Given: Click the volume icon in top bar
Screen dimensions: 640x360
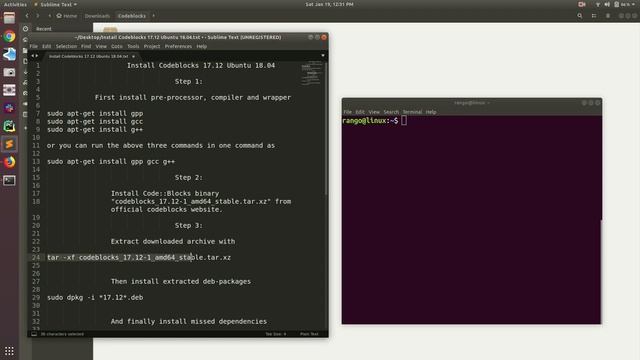Looking at the screenshot, I should coord(607,4).
